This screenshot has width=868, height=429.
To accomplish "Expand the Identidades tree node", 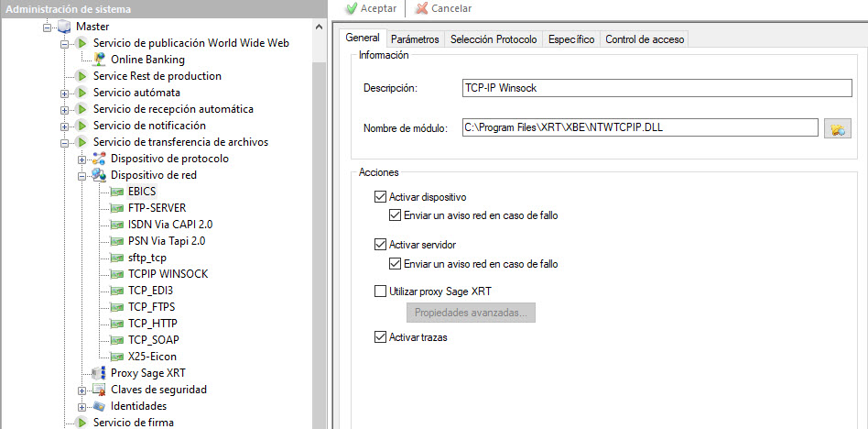I will point(81,406).
